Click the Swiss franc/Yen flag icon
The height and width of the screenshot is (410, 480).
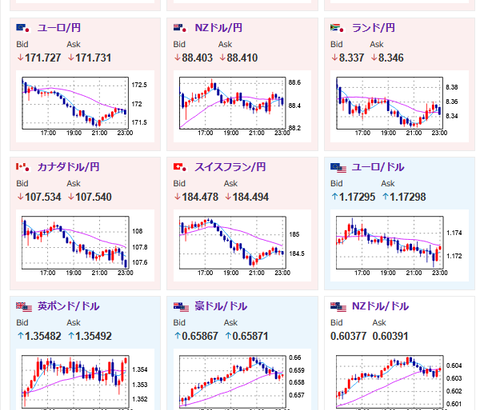pos(180,167)
